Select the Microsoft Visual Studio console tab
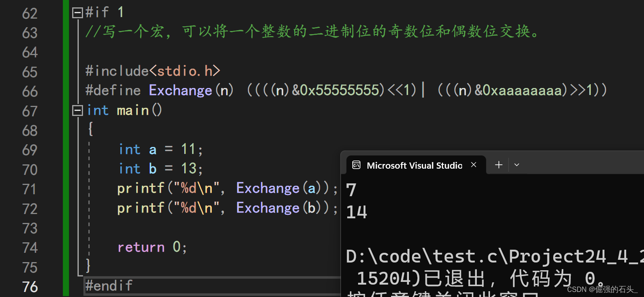This screenshot has width=644, height=297. point(414,166)
